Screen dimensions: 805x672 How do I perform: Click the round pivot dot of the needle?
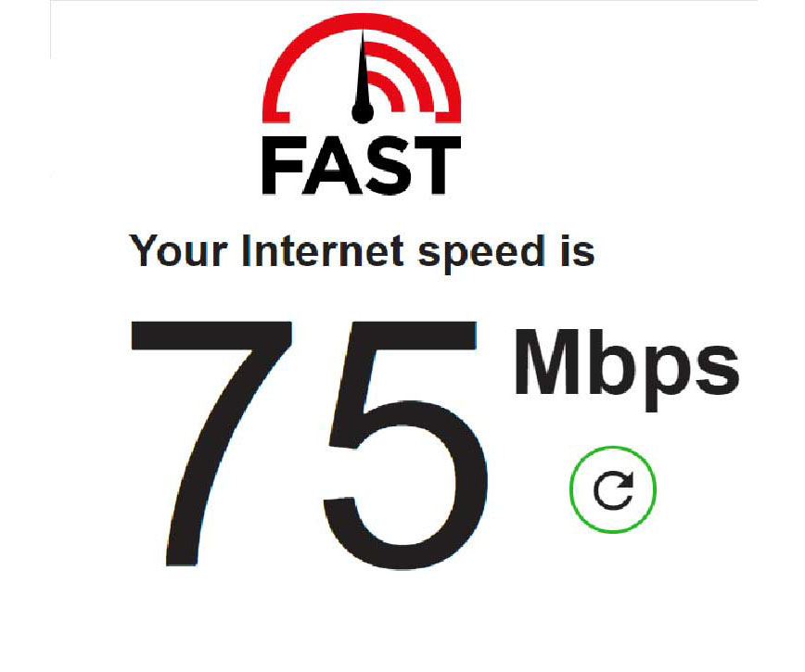(x=363, y=113)
